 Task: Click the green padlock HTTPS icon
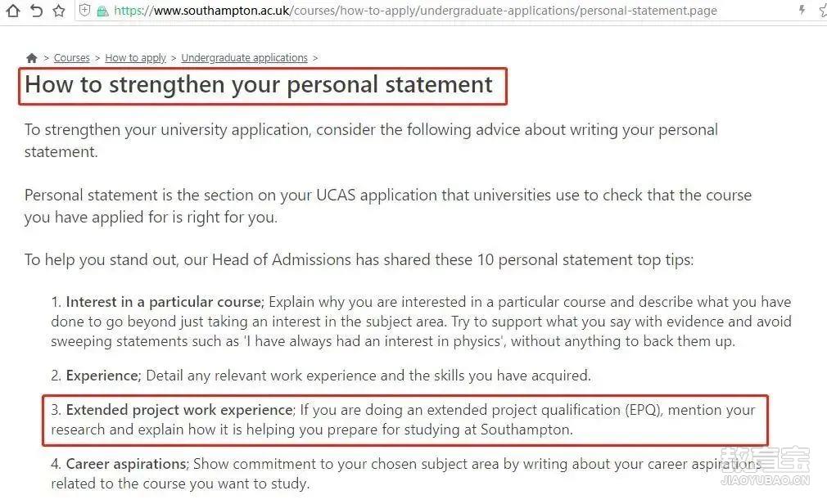103,11
